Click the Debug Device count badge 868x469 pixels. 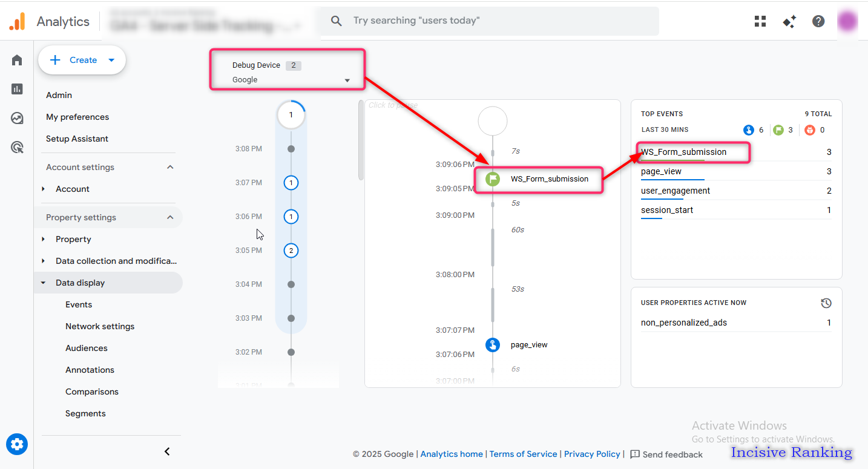[x=293, y=65]
